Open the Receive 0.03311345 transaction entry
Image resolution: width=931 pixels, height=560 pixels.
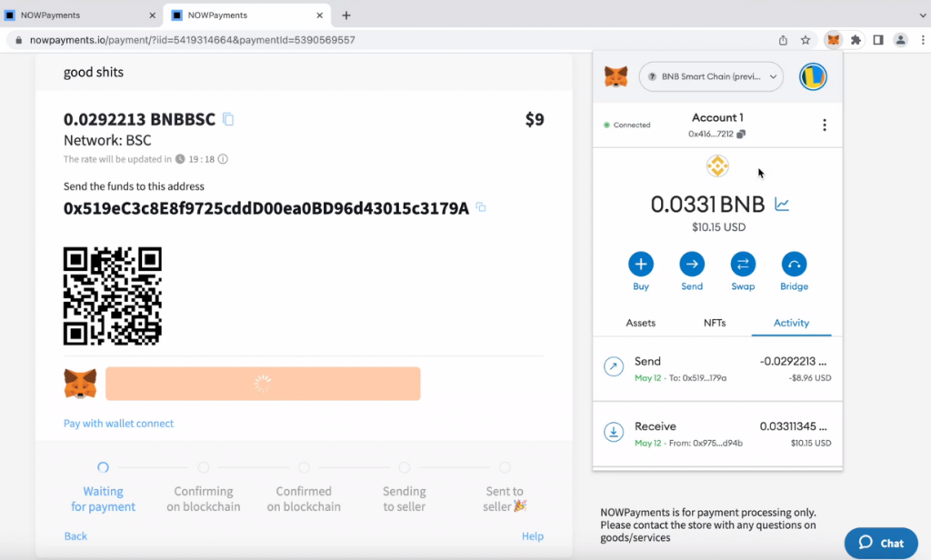click(x=717, y=435)
